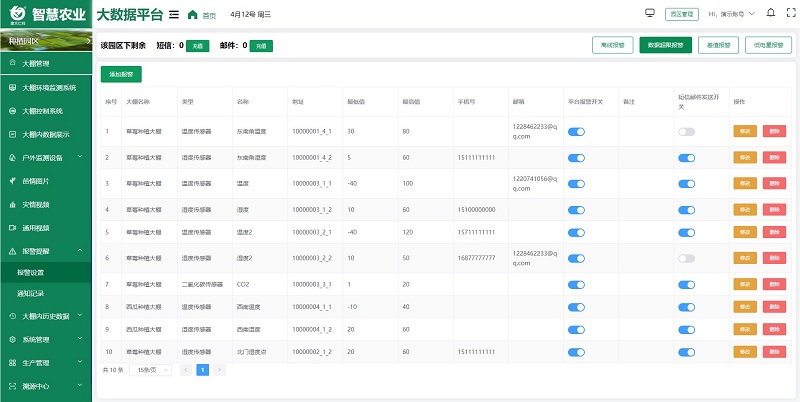Enable SMS/email sending switch for row 6
Image resolution: width=800 pixels, height=402 pixels.
click(686, 258)
